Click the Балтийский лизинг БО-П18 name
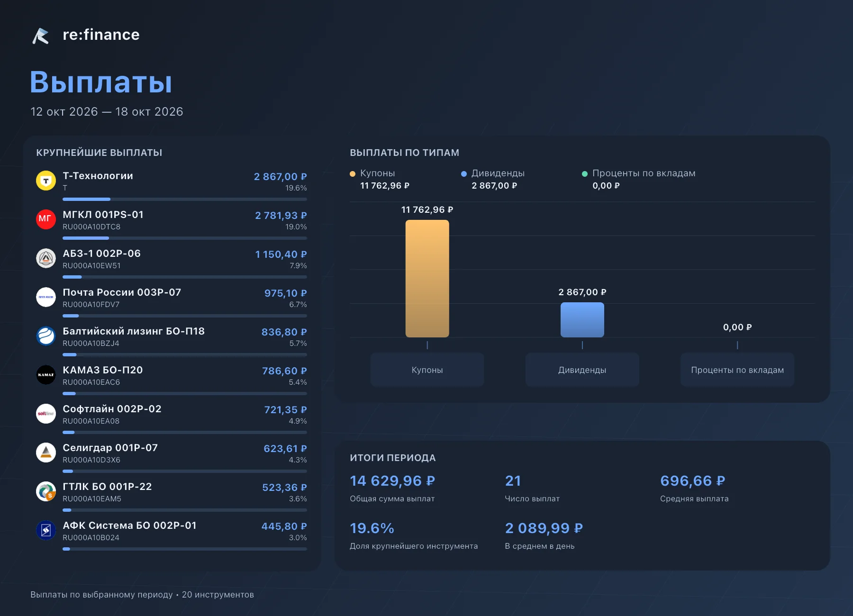Viewport: 853px width, 616px height. click(134, 331)
